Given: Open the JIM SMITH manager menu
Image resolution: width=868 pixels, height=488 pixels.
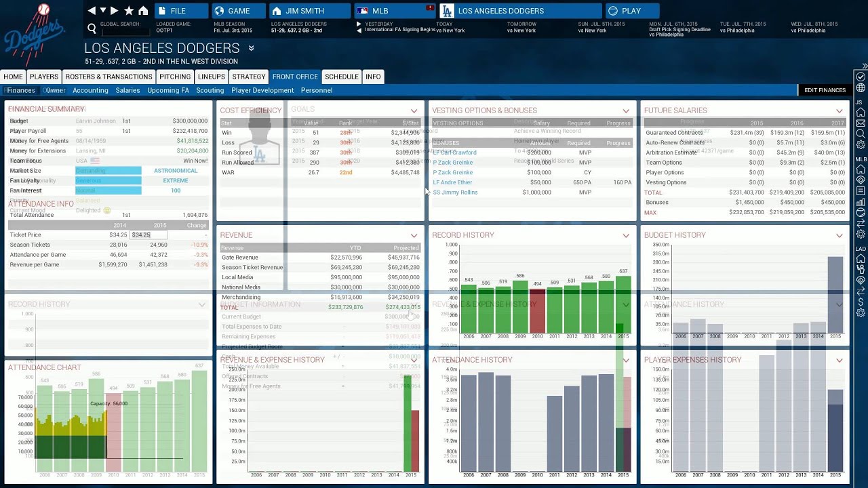Looking at the screenshot, I should [309, 11].
